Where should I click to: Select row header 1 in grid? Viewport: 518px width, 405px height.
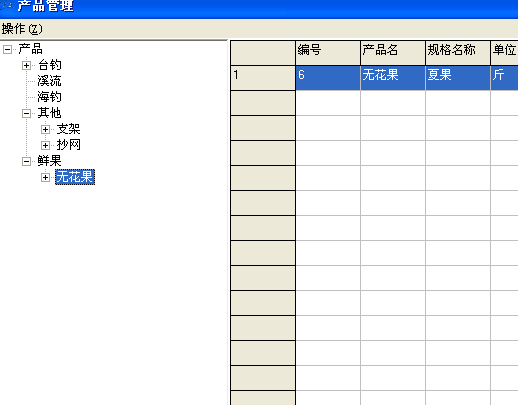click(x=263, y=78)
